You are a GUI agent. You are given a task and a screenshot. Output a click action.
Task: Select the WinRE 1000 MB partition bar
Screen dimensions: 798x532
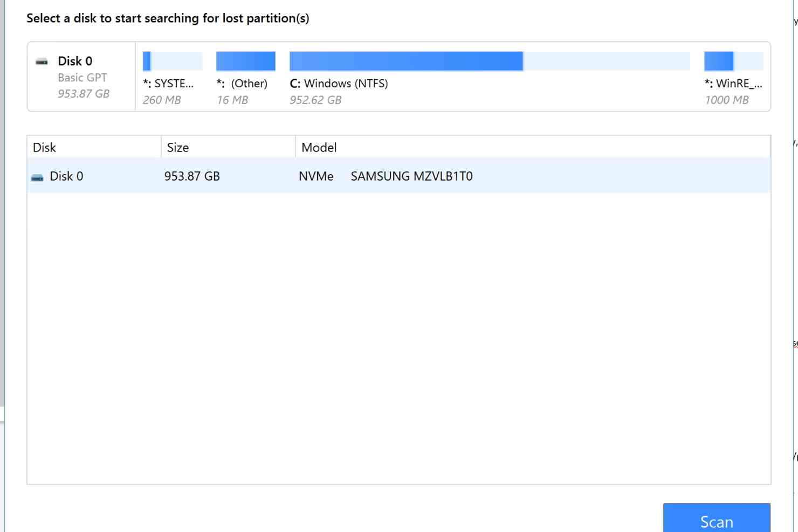pos(734,61)
